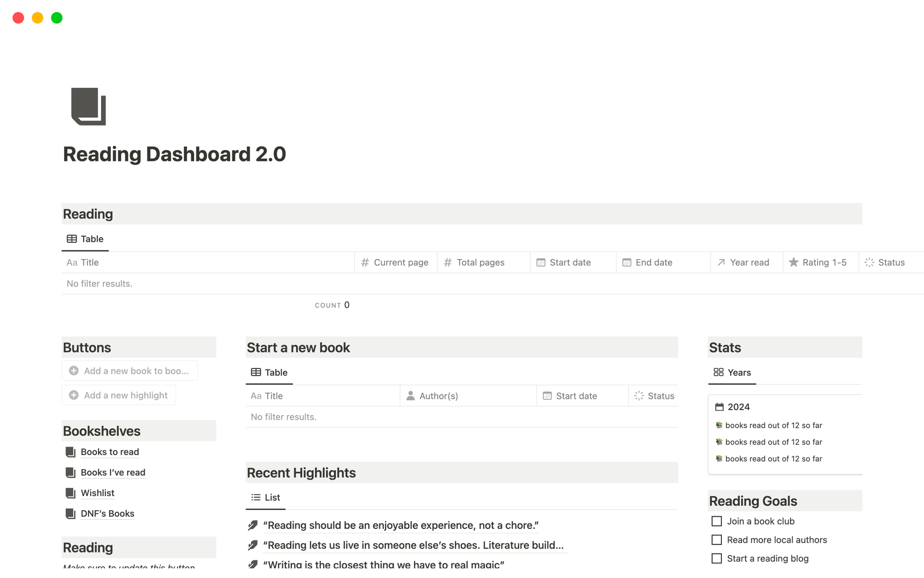Screen dimensions: 924x578
Task: Click the Reading Dashboard book page icon
Action: coord(89,106)
